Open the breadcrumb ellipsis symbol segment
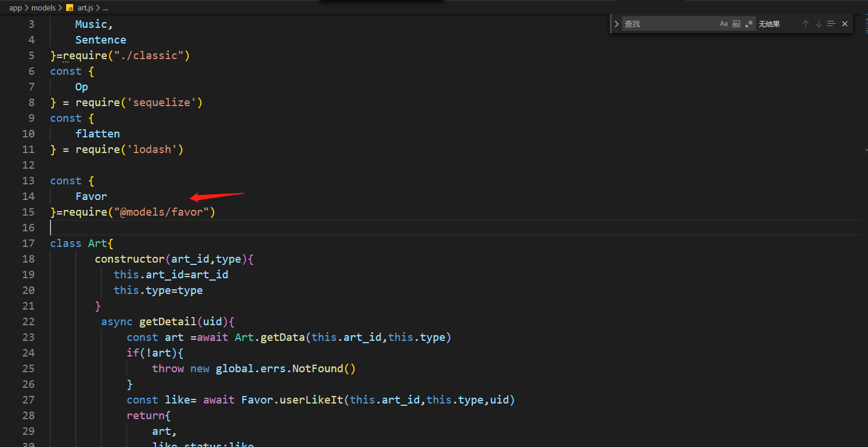The width and height of the screenshot is (868, 447). click(106, 8)
